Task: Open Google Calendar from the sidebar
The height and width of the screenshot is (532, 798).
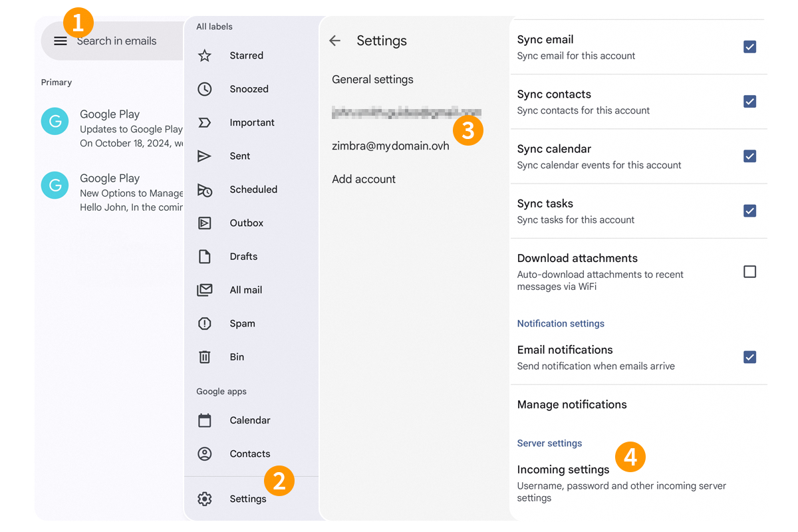Action: (x=249, y=420)
